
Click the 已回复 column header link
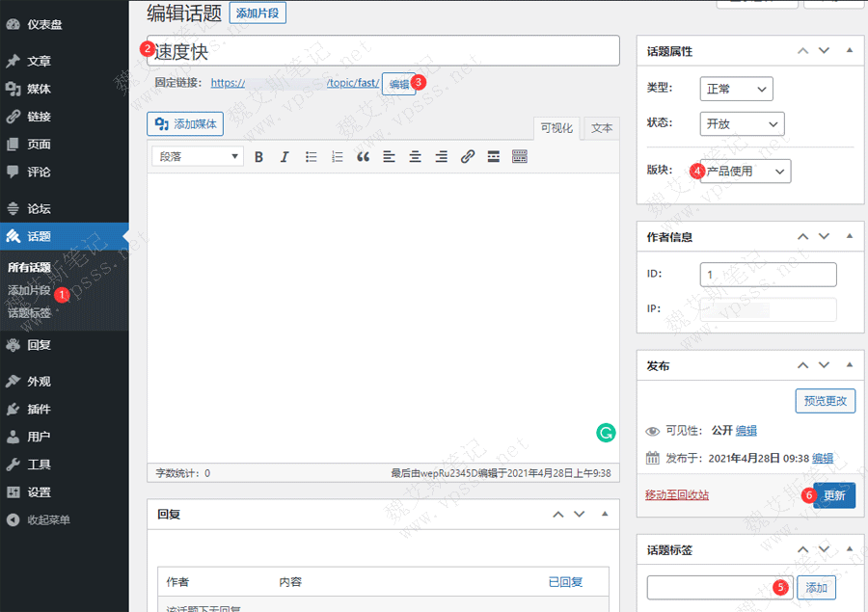pos(565,581)
